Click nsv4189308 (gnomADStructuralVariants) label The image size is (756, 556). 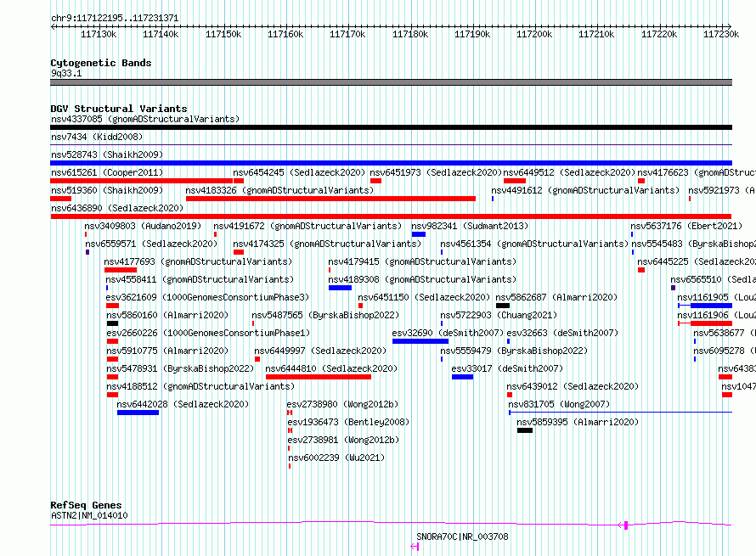422,279
